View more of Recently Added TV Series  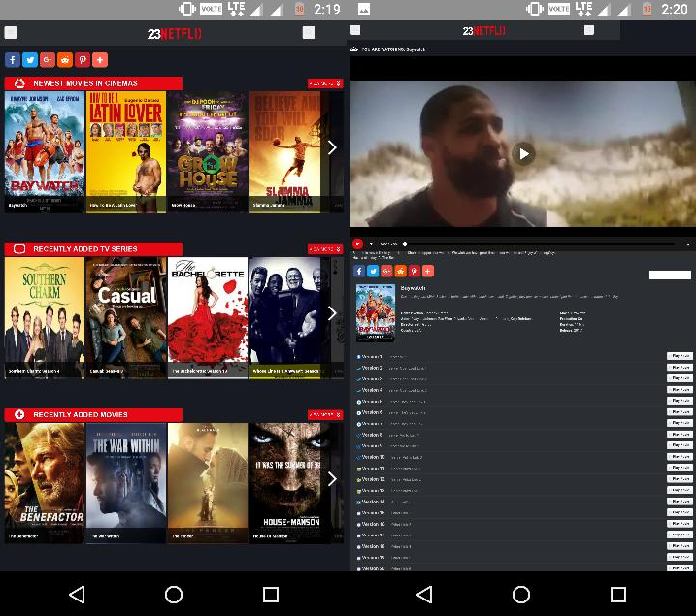tap(325, 249)
